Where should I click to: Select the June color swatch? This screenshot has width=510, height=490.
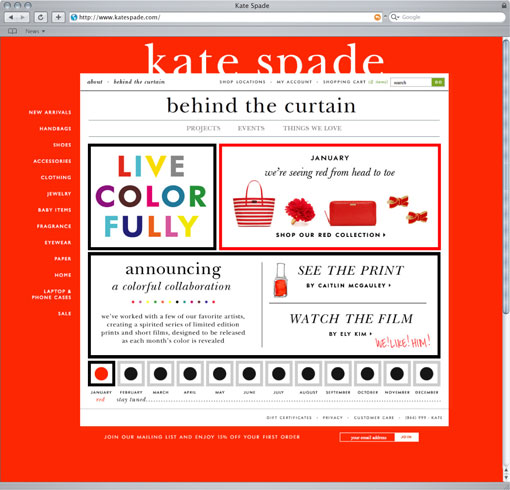pyautogui.click(x=249, y=374)
